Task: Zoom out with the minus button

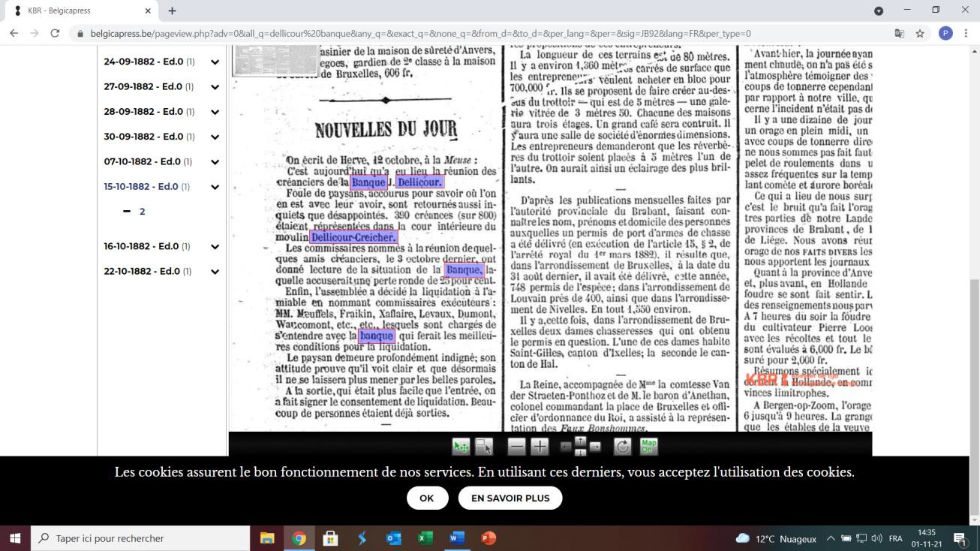Action: (516, 447)
